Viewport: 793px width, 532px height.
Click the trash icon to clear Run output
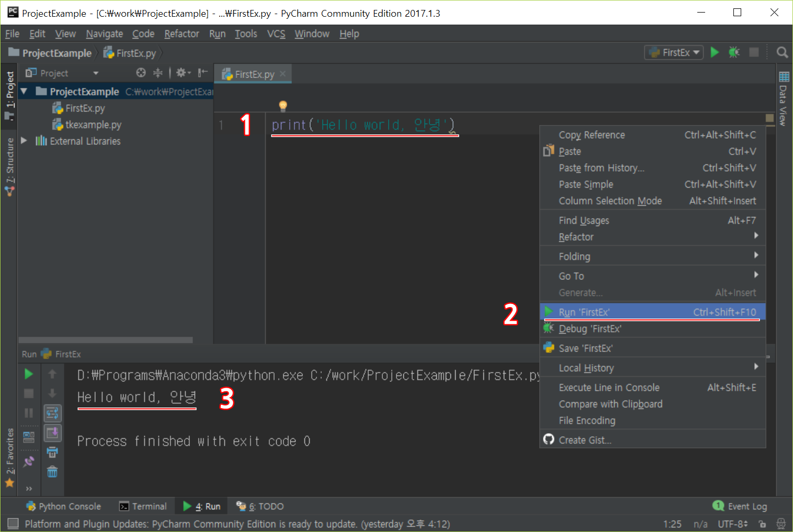pyautogui.click(x=52, y=472)
